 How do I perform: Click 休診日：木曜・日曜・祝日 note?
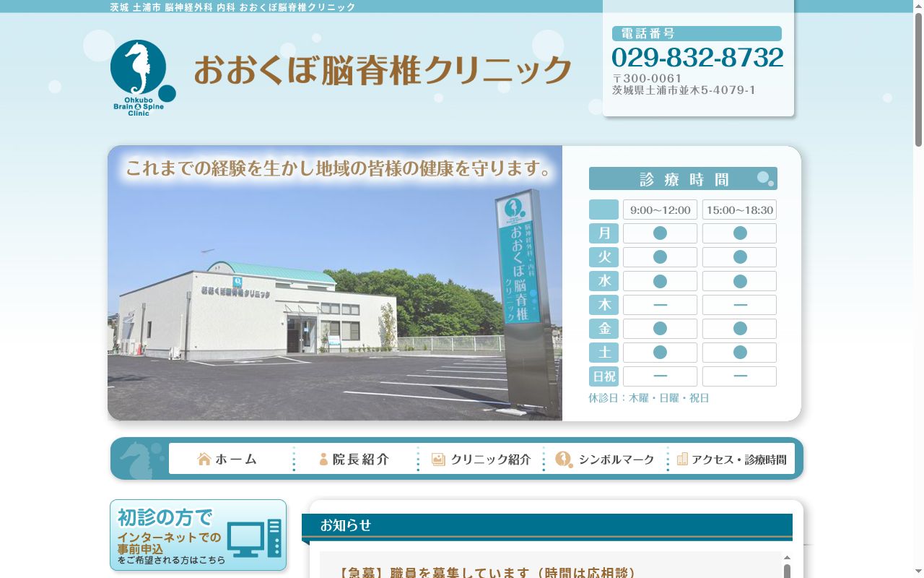tap(649, 398)
